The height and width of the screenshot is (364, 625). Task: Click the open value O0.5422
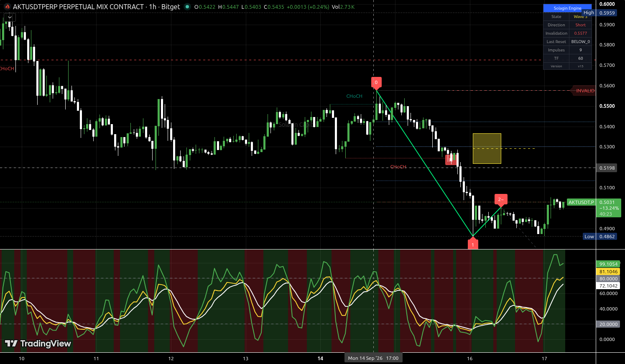(x=205, y=7)
